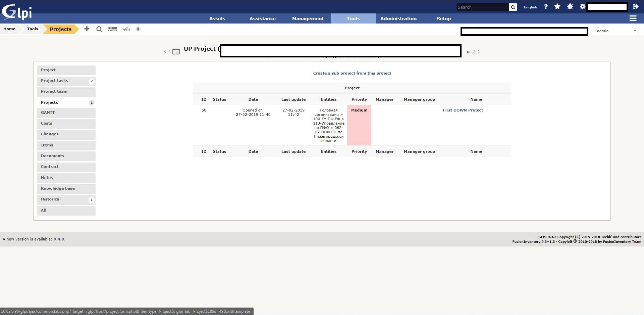The image size is (644, 315).
Task: Click the English language selector
Action: (530, 7)
